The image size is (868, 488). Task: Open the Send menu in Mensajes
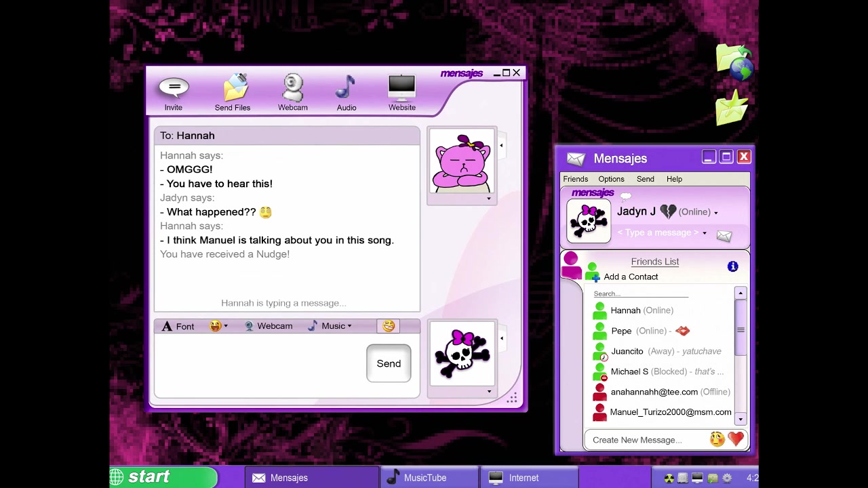pos(645,179)
